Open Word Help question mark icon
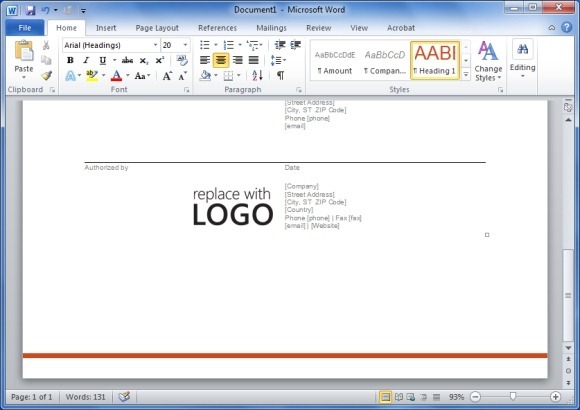The image size is (580, 410). 566,27
